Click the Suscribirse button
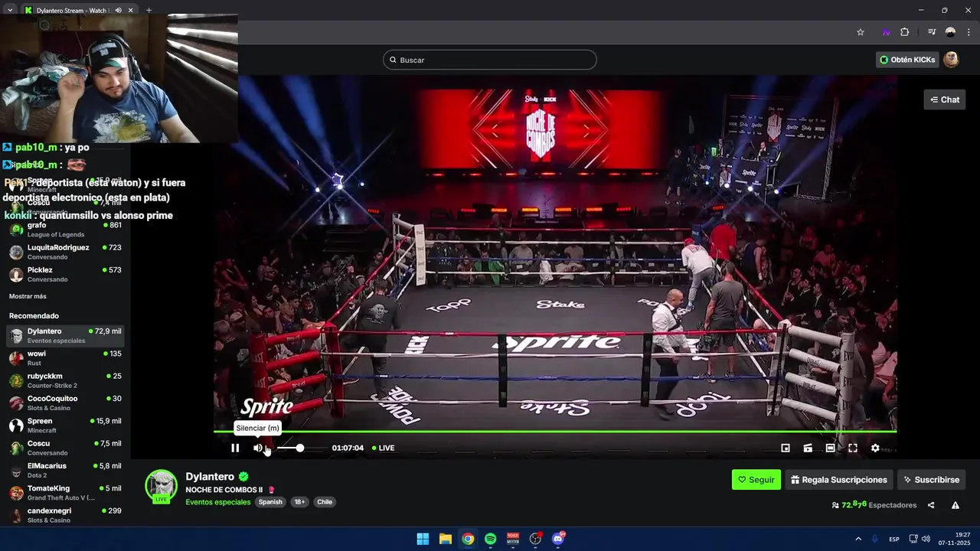The width and height of the screenshot is (980, 551). pyautogui.click(x=931, y=480)
